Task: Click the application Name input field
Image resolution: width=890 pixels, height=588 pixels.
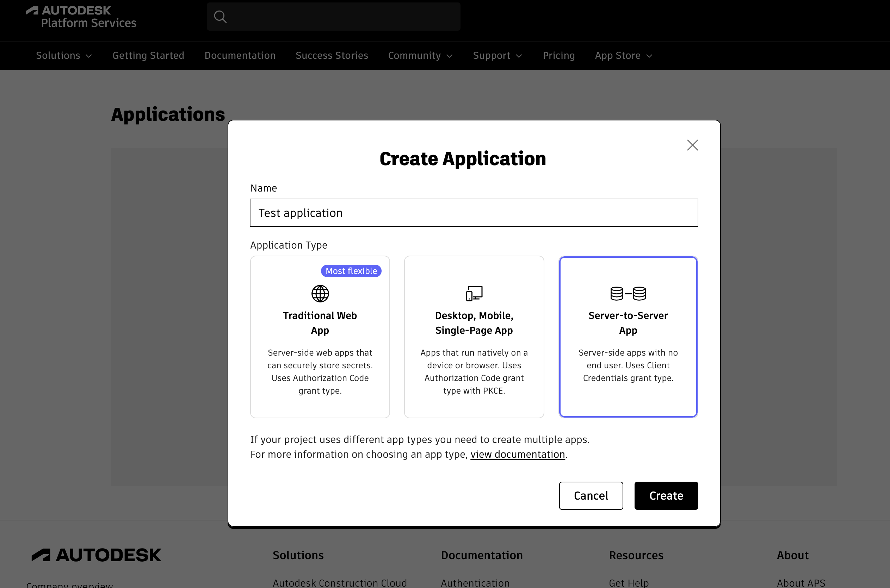Action: coord(474,213)
